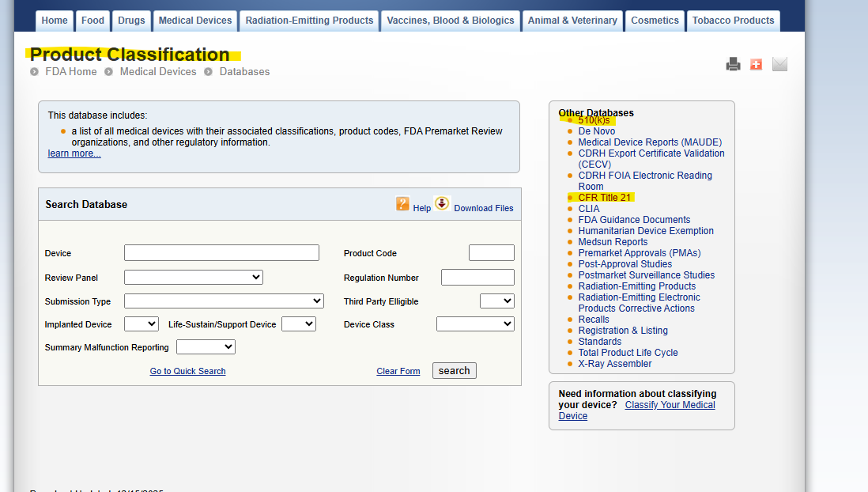Click the FDA Home breadcrumb
Image resolution: width=868 pixels, height=492 pixels.
tap(71, 71)
